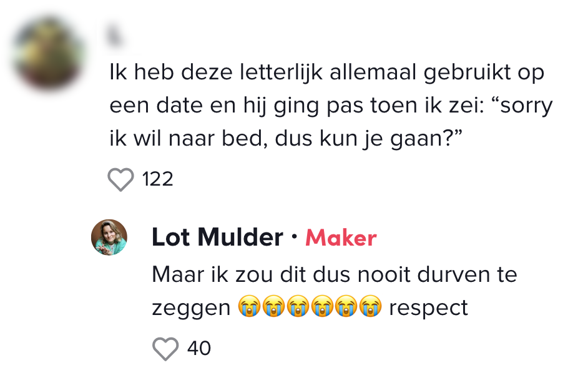Click the first line of the top comment
Screen dimensions: 588x375
326,73
